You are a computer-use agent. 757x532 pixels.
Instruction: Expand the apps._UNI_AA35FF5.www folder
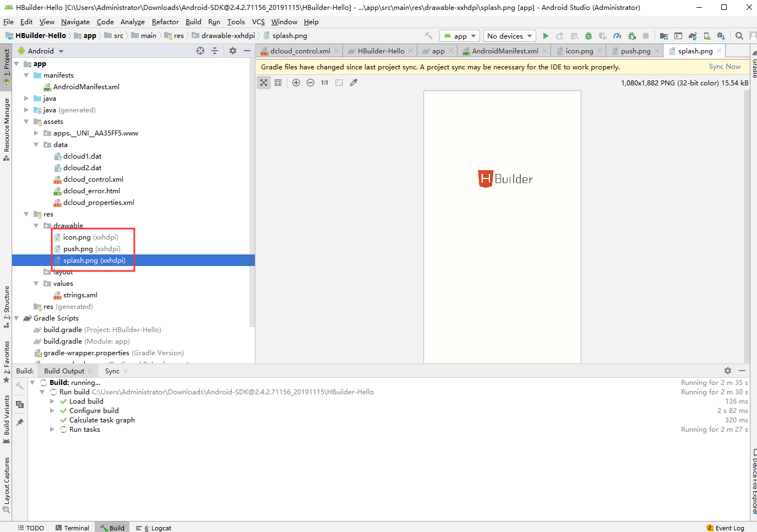coord(36,133)
